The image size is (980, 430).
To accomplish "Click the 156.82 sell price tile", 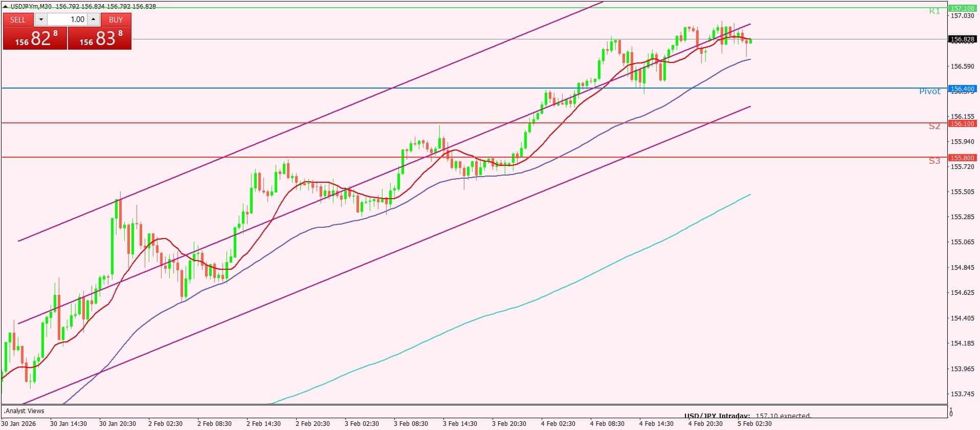I will 35,38.
